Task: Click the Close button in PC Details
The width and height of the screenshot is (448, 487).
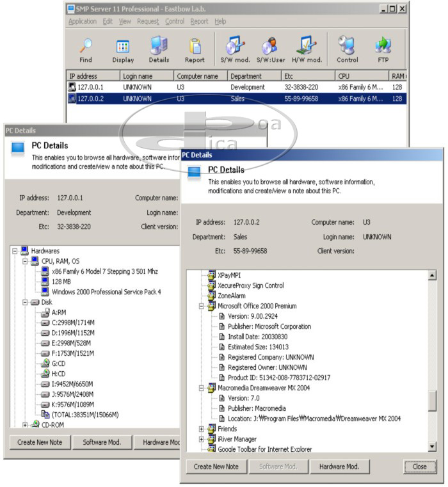Action: 419,467
